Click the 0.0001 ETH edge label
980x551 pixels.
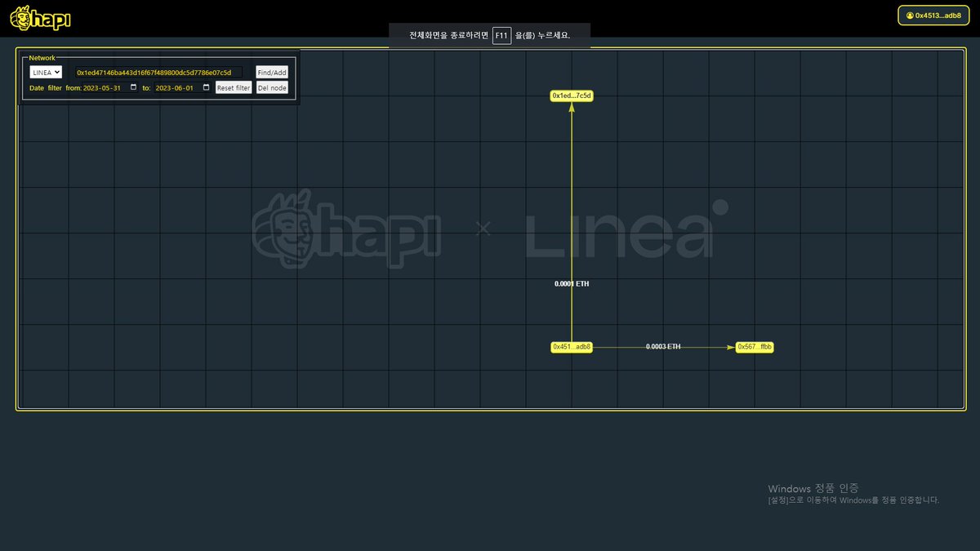(x=572, y=284)
